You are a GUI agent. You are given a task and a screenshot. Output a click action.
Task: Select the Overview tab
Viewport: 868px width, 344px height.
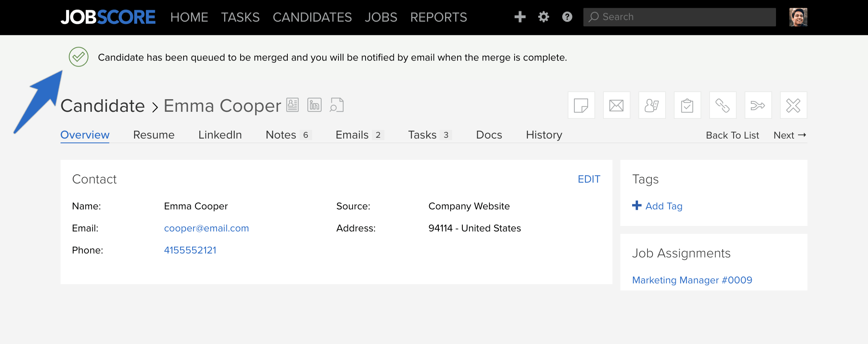pyautogui.click(x=85, y=135)
